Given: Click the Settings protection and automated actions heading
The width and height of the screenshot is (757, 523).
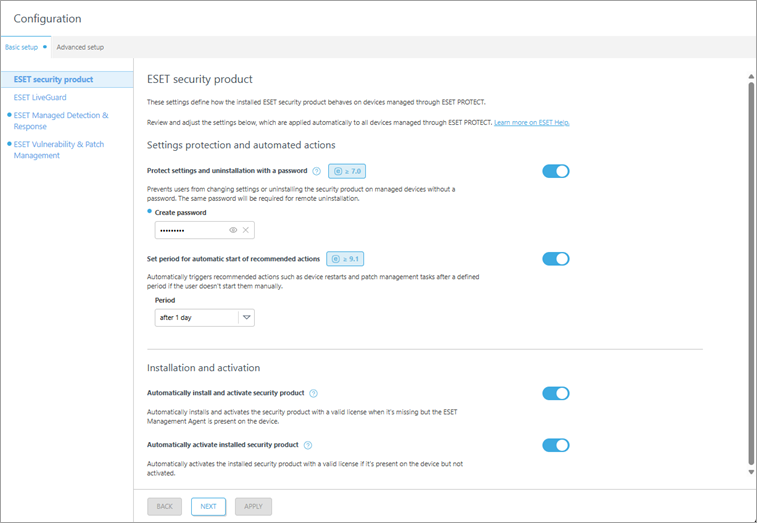Looking at the screenshot, I should (x=241, y=145).
